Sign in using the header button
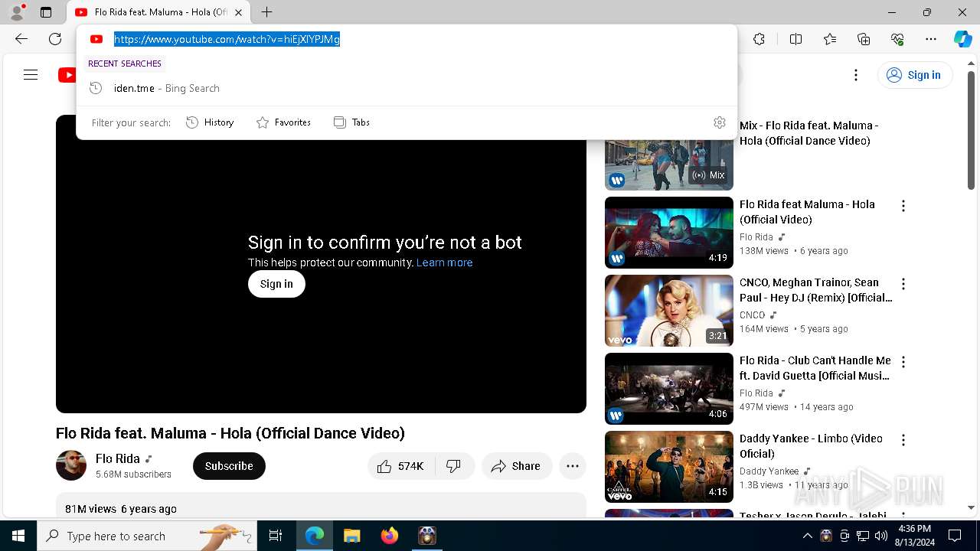Viewport: 980px width, 551px height. [914, 75]
